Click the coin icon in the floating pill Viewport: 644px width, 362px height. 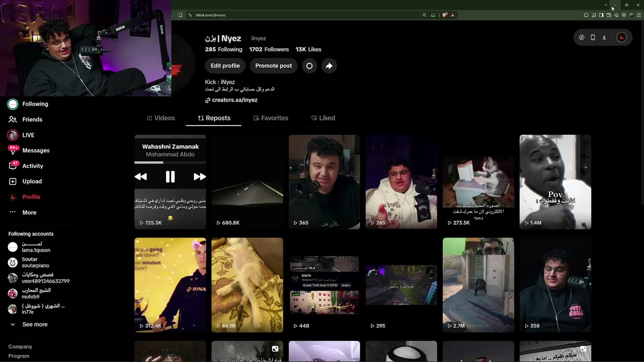[582, 37]
